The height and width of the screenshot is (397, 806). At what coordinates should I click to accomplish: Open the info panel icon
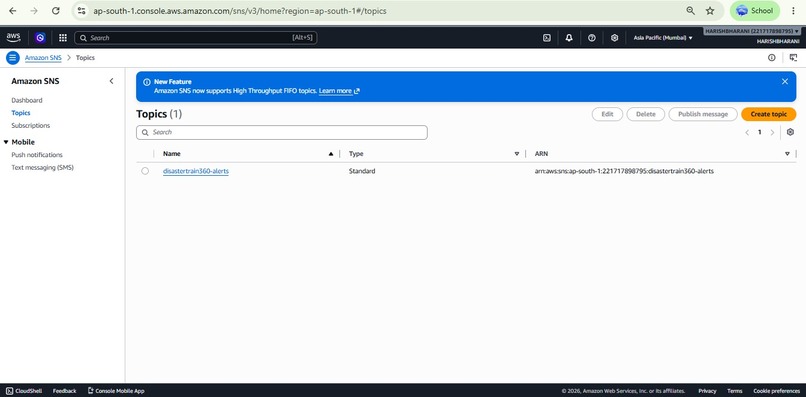[x=772, y=58]
